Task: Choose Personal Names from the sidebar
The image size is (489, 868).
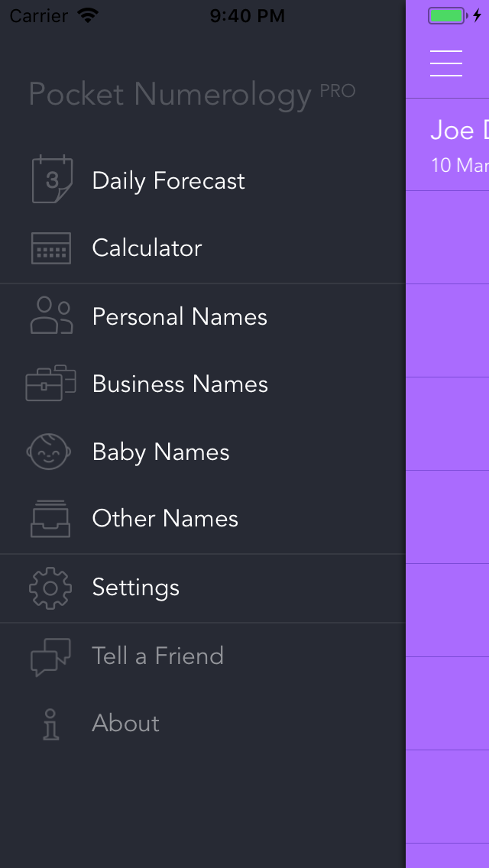Action: point(180,316)
